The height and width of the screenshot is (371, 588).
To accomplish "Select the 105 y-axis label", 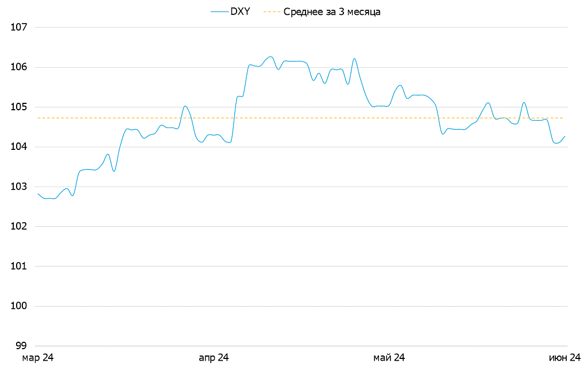I will point(19,107).
